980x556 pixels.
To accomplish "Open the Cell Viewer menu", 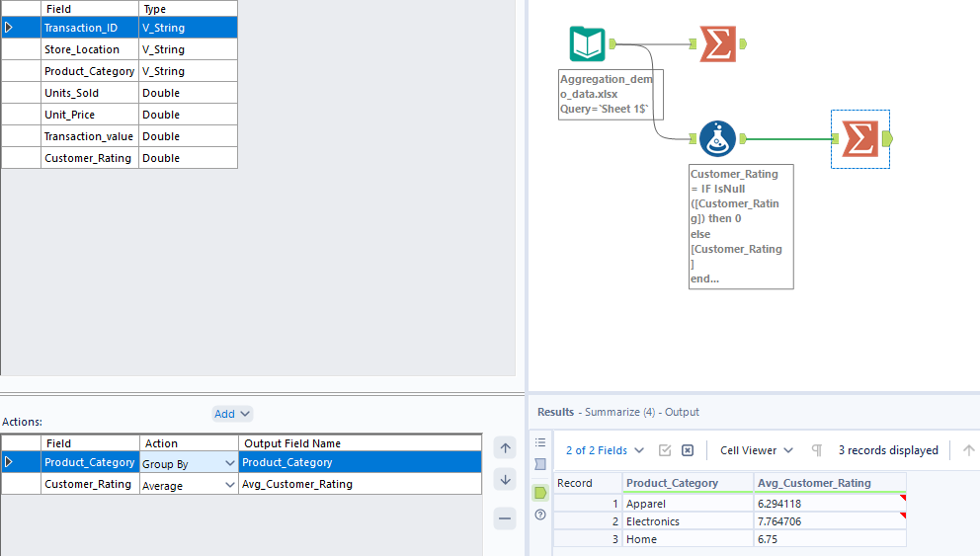I will [x=757, y=450].
